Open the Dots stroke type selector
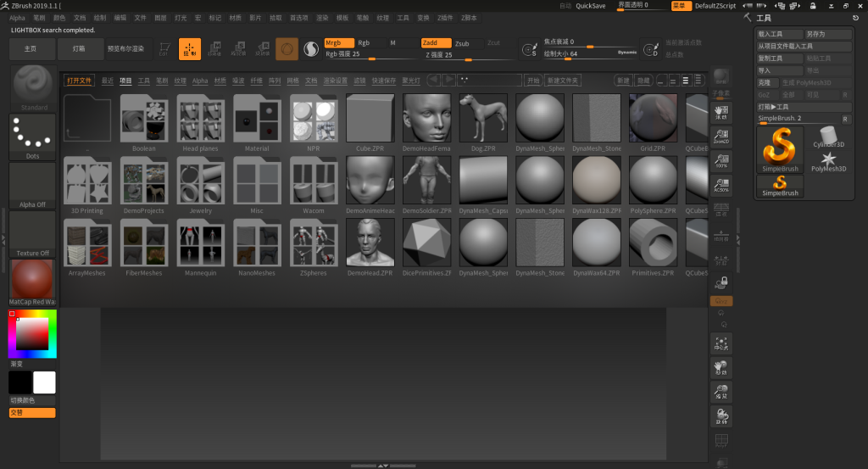Screen dimensions: 868x469 pos(32,136)
